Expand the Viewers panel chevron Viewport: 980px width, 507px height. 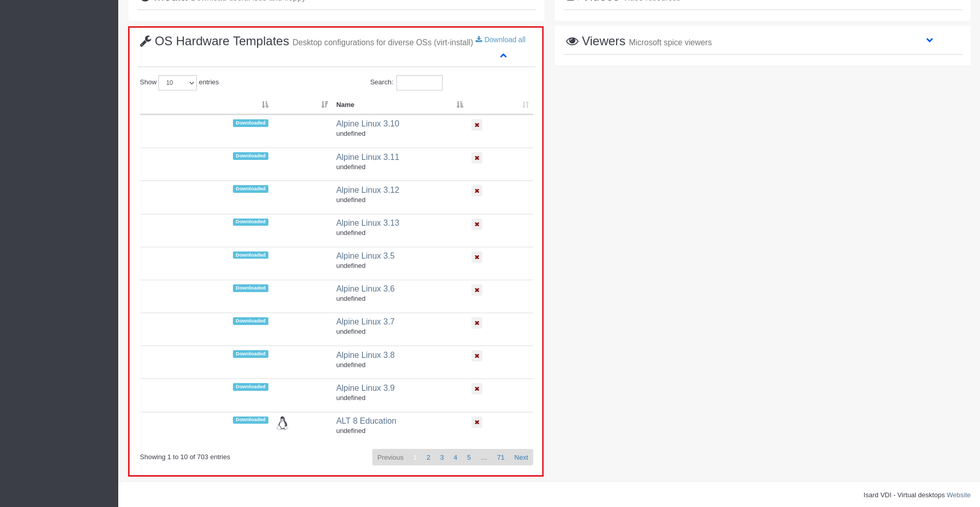929,40
